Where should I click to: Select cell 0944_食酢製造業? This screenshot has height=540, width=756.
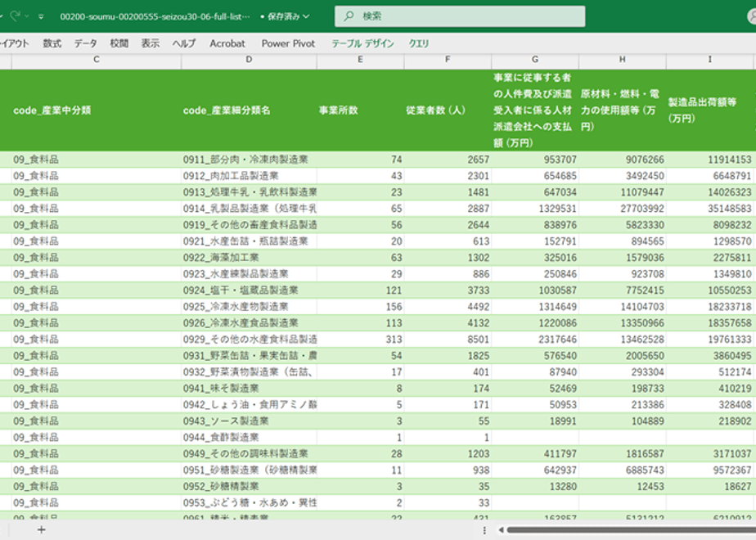pos(249,437)
